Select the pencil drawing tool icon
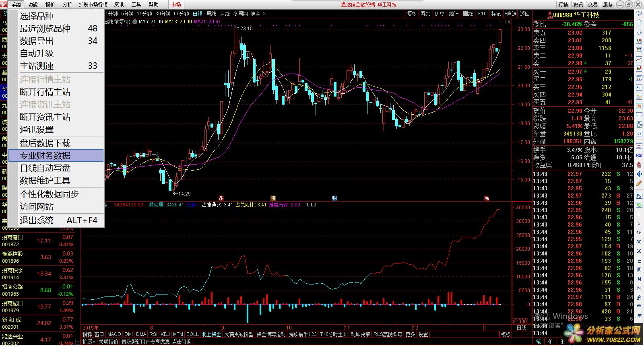644x346 pixels. [639, 183]
